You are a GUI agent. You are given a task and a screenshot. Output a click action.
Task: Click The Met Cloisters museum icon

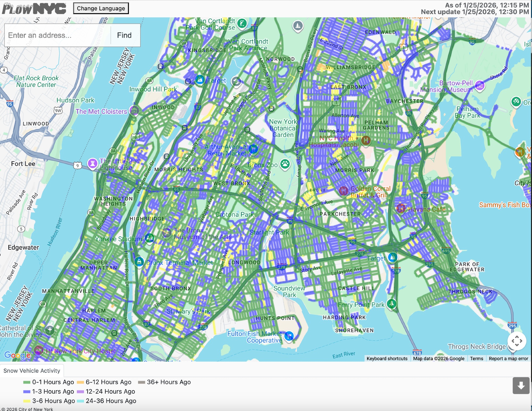134,110
